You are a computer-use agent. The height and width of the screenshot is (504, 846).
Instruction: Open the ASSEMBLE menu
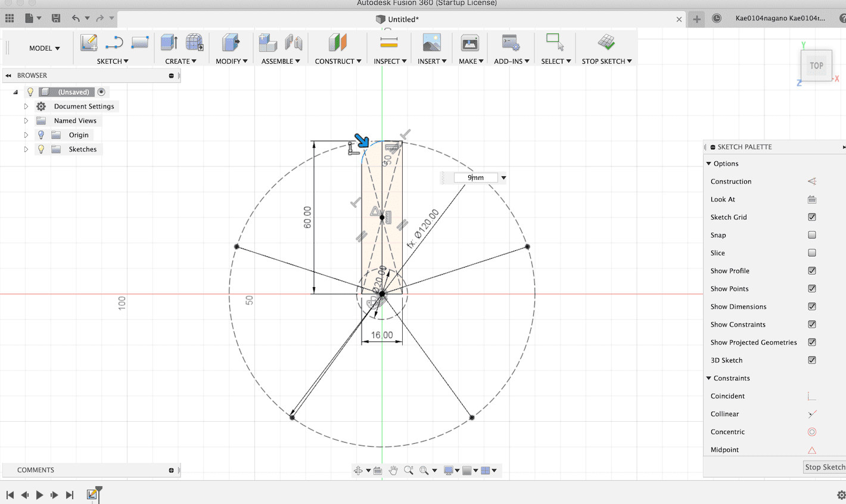tap(280, 61)
